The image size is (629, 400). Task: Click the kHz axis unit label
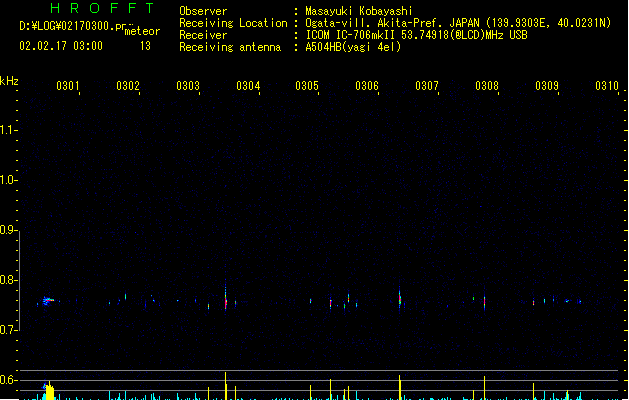(9, 81)
